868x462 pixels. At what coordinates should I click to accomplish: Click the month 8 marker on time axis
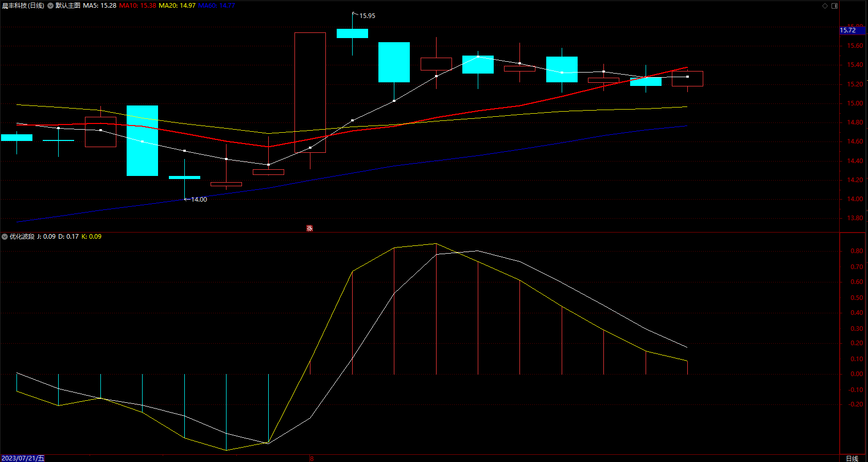tap(312, 458)
